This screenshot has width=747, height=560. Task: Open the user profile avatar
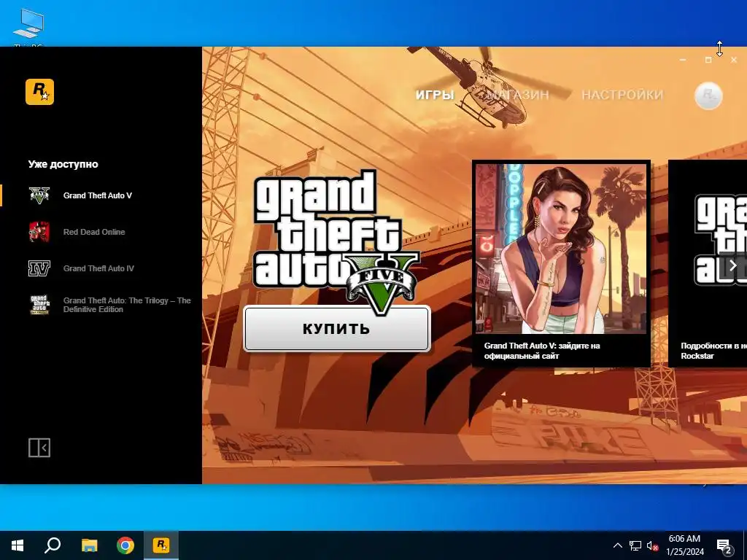708,96
